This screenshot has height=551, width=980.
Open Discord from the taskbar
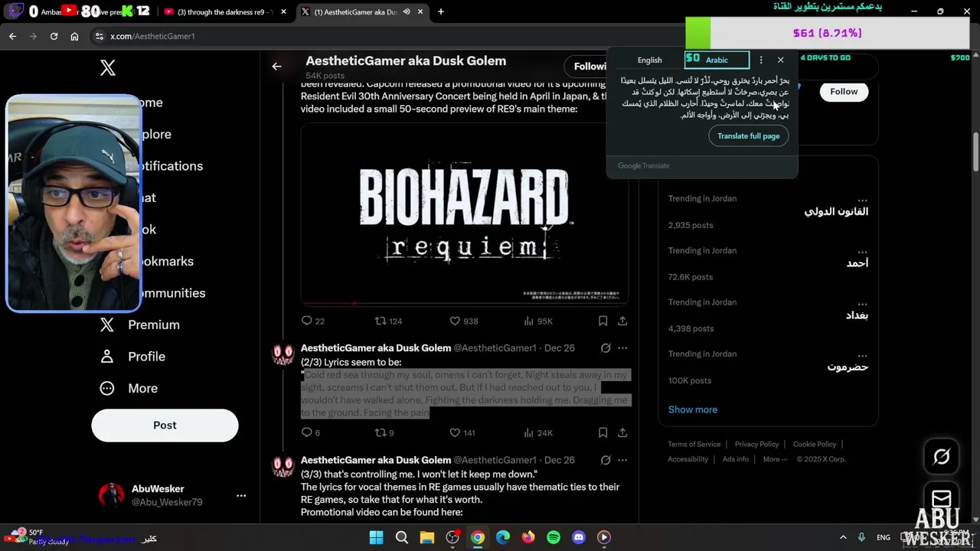(579, 537)
